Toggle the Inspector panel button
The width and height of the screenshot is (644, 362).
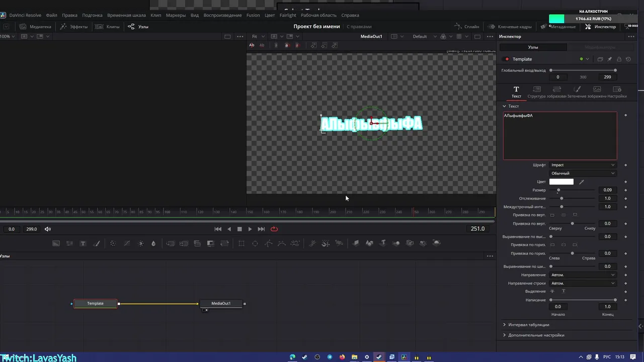[x=600, y=27]
